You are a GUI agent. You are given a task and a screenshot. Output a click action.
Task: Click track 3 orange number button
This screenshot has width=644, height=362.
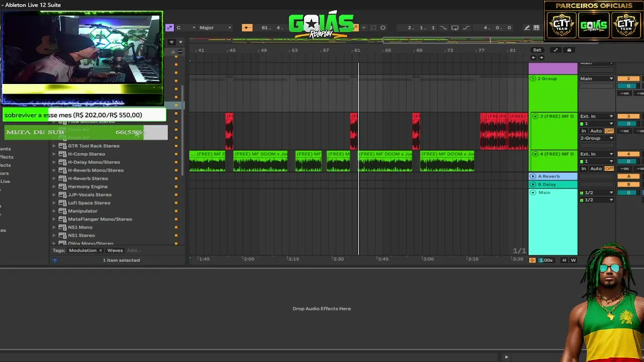pos(628,116)
